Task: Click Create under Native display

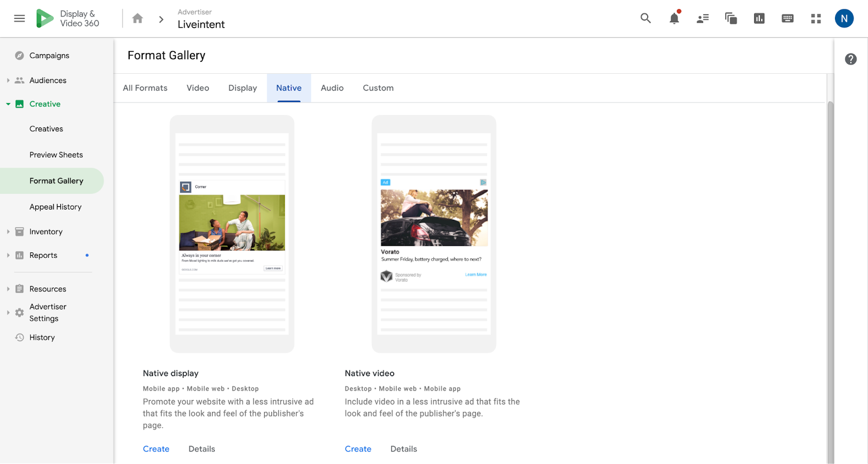Action: [x=156, y=449]
